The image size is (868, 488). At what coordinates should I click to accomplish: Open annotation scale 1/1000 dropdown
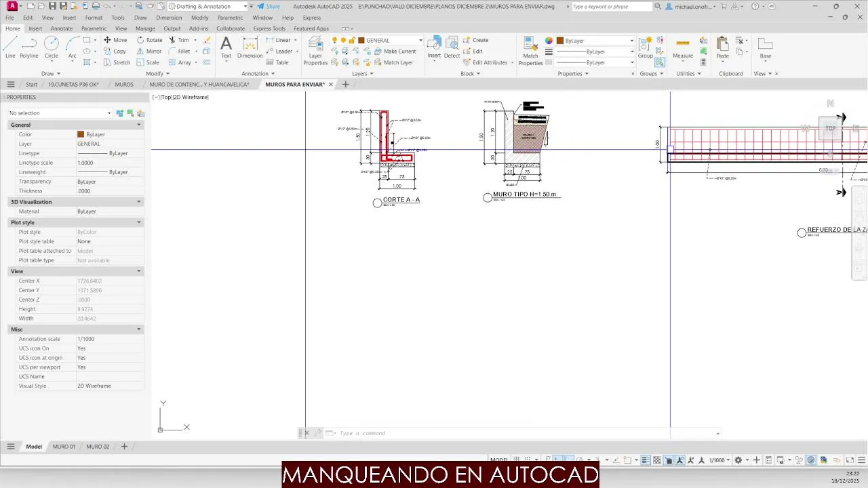pyautogui.click(x=720, y=460)
